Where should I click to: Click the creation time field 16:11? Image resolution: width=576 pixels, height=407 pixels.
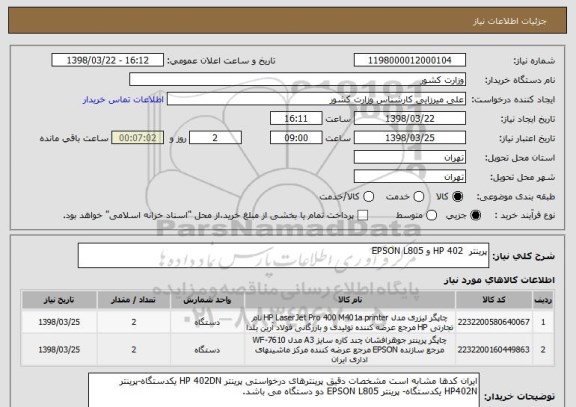coord(296,119)
